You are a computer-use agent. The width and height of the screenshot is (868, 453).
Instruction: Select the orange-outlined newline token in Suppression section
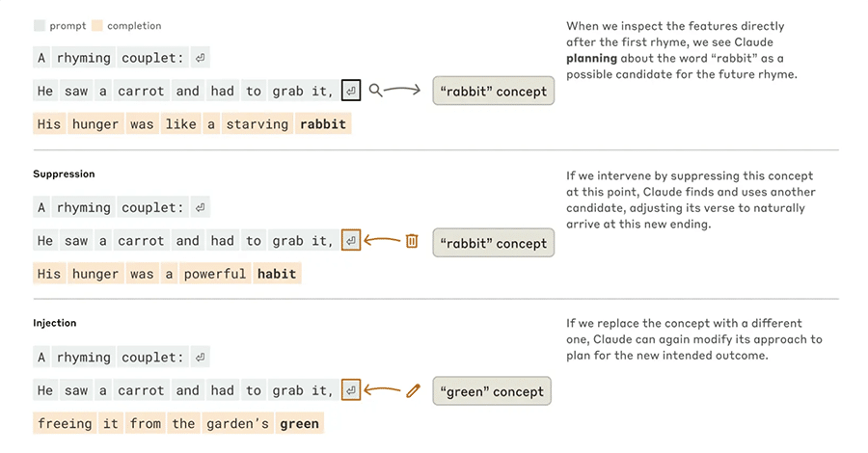coord(351,240)
